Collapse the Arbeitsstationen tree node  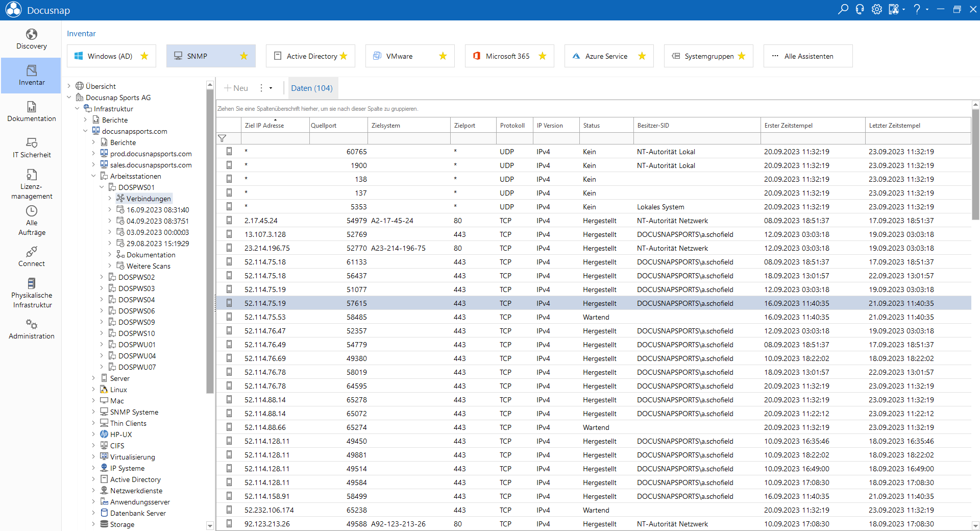click(93, 176)
